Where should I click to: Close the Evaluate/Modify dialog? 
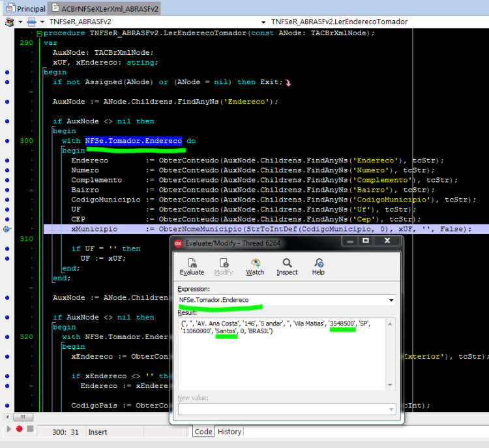pyautogui.click(x=387, y=241)
